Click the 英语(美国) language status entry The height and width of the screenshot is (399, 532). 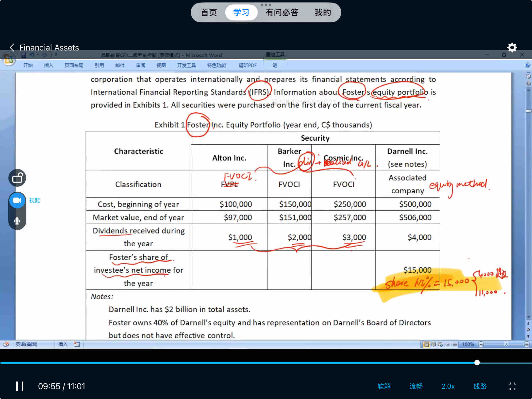click(26, 344)
